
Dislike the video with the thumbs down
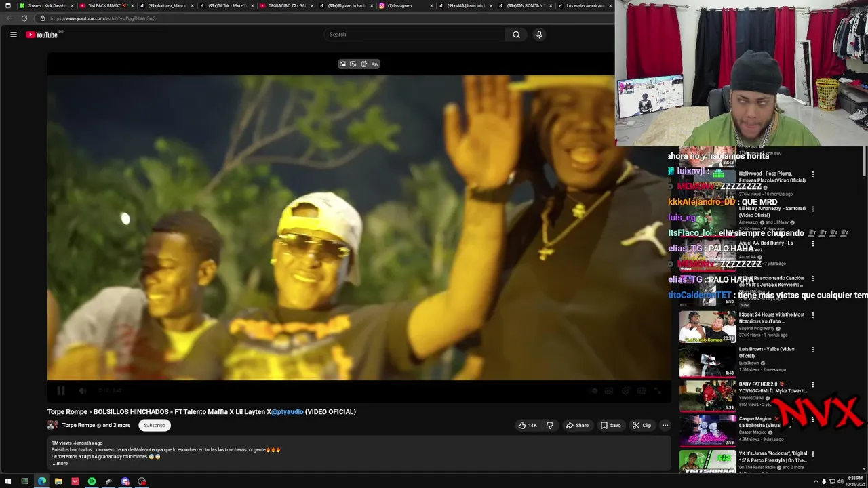550,426
